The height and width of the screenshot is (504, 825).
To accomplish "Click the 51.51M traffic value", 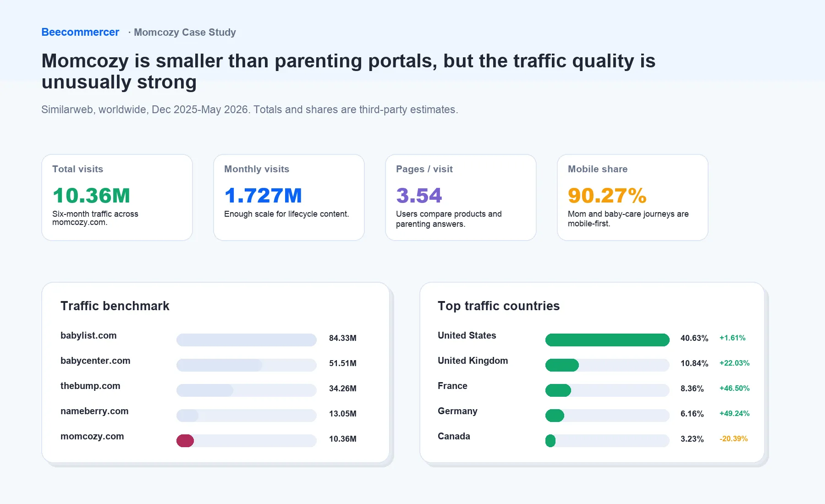I will (x=343, y=363).
